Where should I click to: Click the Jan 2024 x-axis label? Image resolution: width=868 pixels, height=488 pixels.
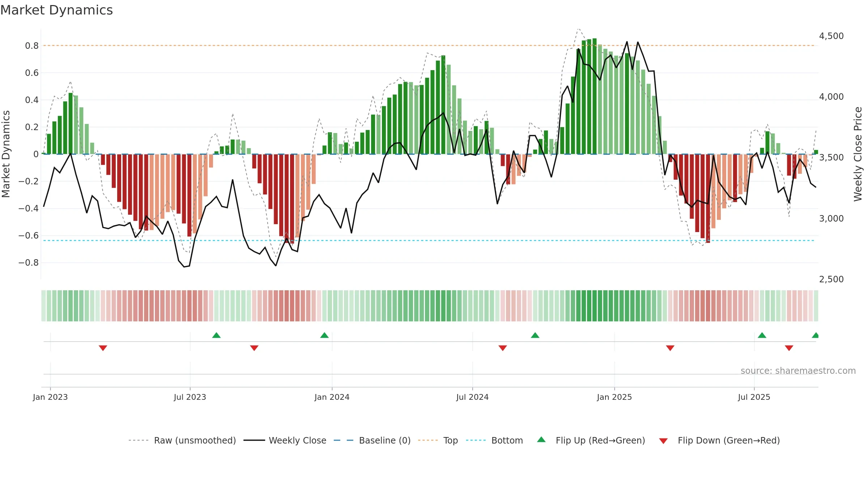click(332, 397)
